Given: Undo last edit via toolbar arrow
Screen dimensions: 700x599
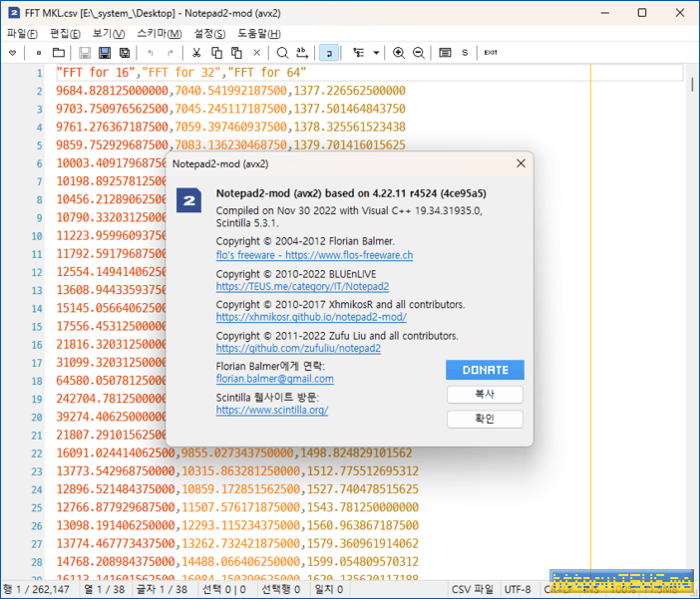Looking at the screenshot, I should click(x=151, y=53).
